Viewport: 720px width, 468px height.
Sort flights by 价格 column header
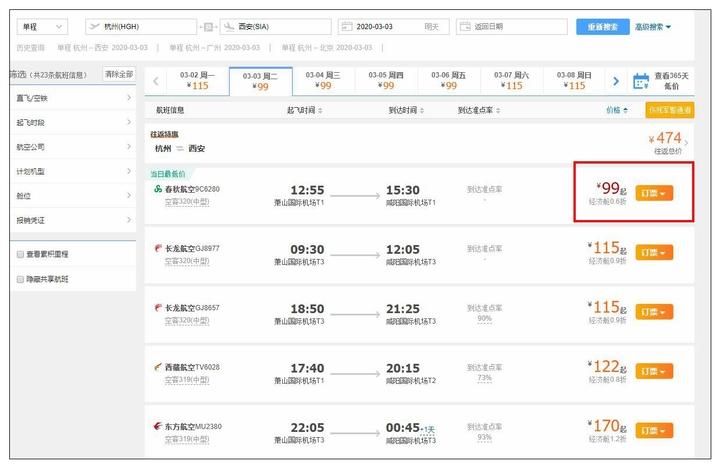tap(617, 110)
